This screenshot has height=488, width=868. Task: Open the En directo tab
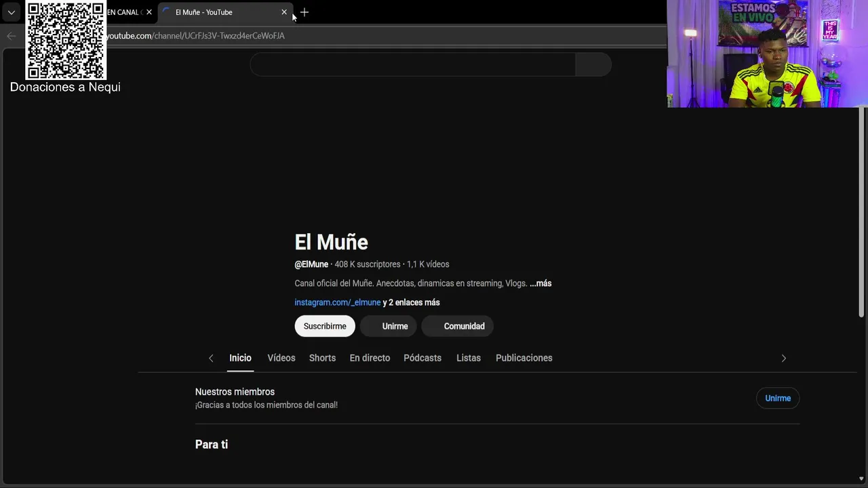pos(370,358)
